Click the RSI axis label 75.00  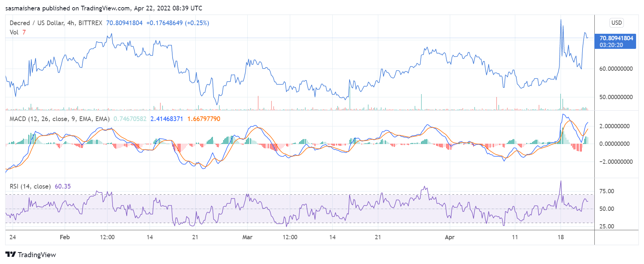[x=607, y=191]
